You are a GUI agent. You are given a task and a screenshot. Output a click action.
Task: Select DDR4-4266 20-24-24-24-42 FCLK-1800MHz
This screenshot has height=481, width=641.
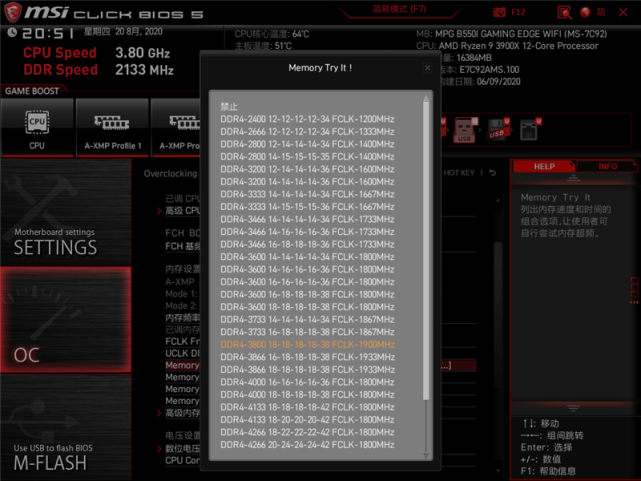tap(307, 445)
